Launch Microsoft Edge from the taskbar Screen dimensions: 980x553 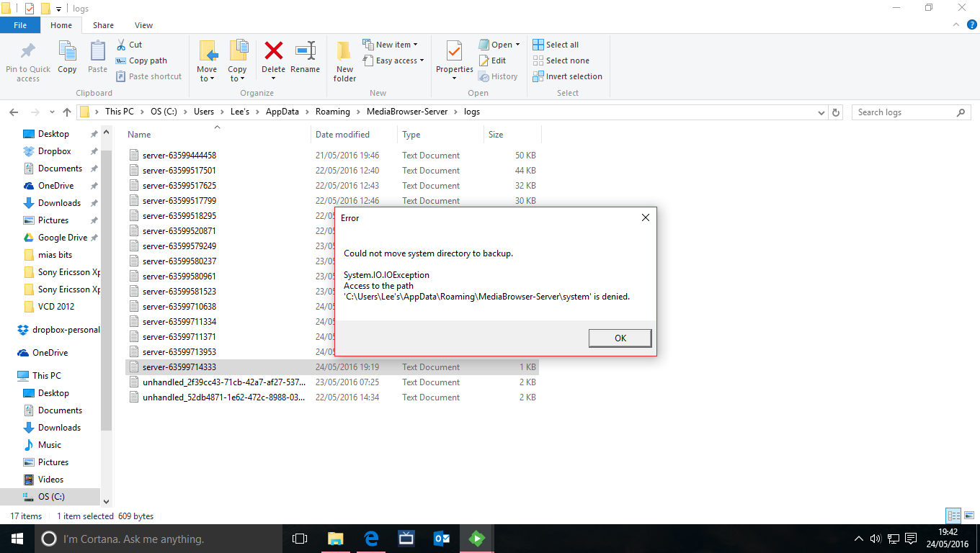(370, 538)
